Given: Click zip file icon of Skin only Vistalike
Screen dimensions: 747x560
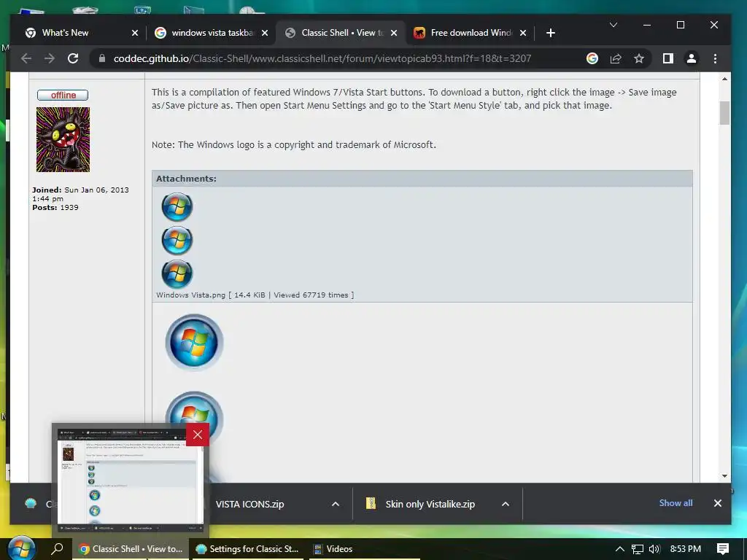Looking at the screenshot, I should (x=371, y=504).
